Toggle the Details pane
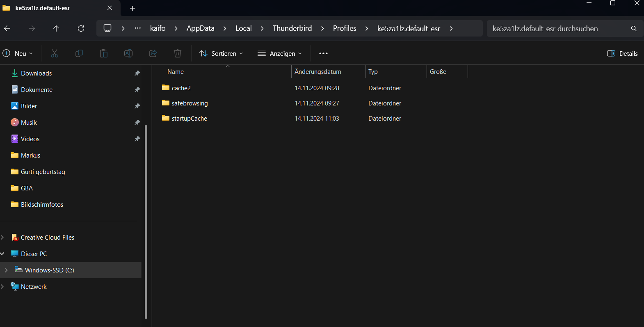644x327 pixels. pos(622,53)
